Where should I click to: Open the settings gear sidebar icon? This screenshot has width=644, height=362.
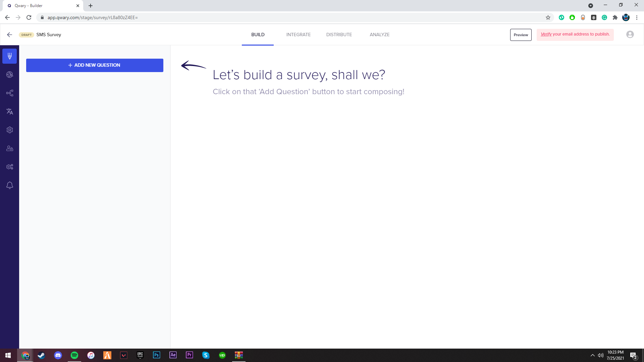[9, 130]
